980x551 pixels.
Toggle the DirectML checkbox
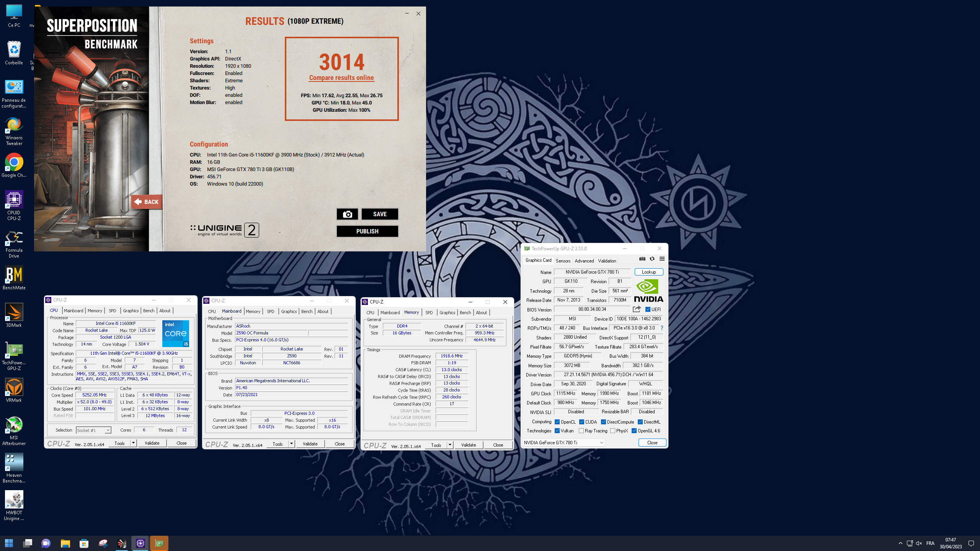pyautogui.click(x=640, y=422)
